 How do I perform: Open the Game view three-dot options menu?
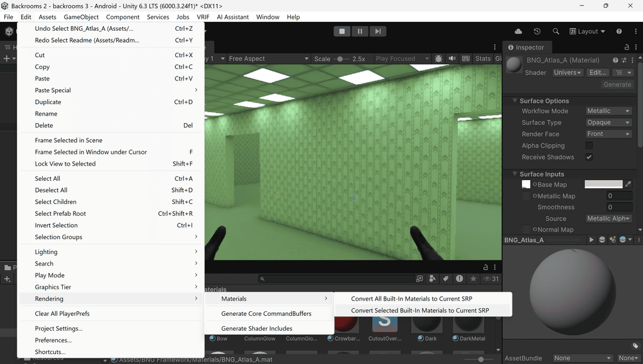(x=495, y=47)
